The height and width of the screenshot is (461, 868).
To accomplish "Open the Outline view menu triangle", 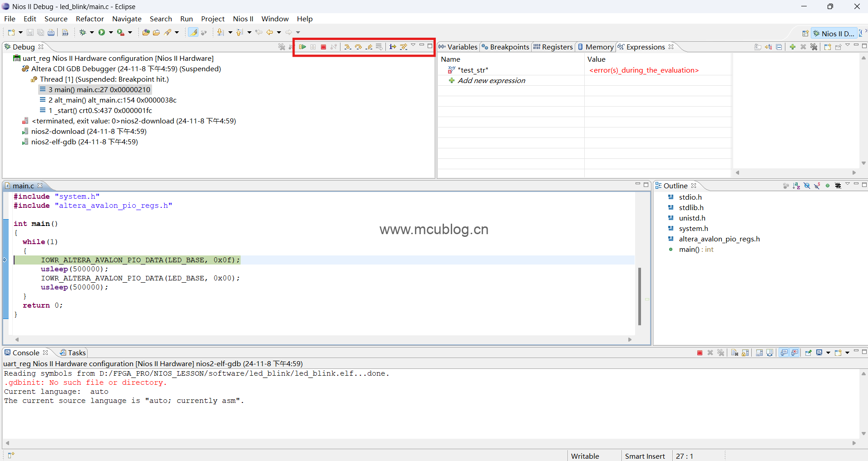I will click(848, 184).
